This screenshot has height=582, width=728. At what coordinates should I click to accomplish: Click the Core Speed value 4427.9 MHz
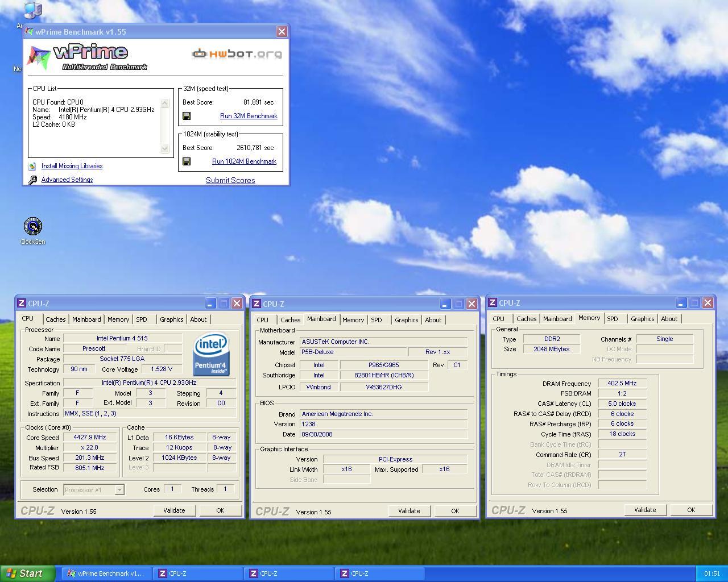(x=90, y=438)
